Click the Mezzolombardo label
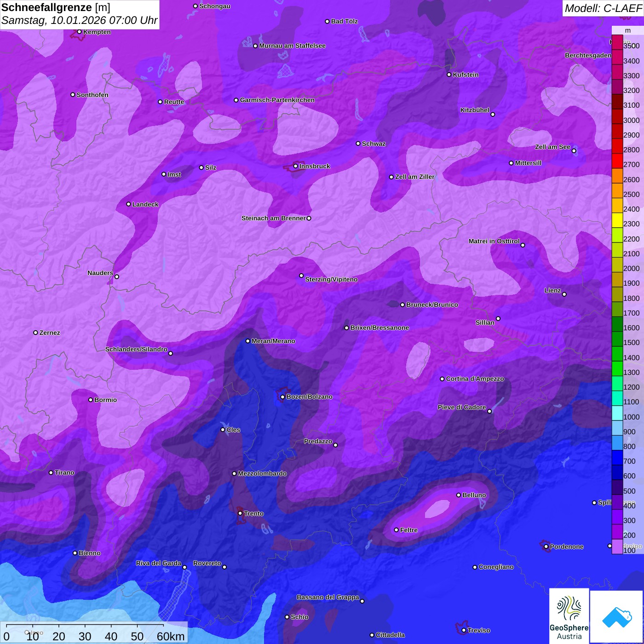 pos(262,473)
